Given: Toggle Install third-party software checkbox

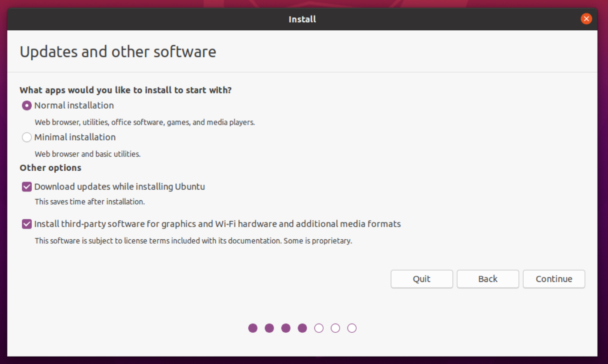Looking at the screenshot, I should pos(27,224).
